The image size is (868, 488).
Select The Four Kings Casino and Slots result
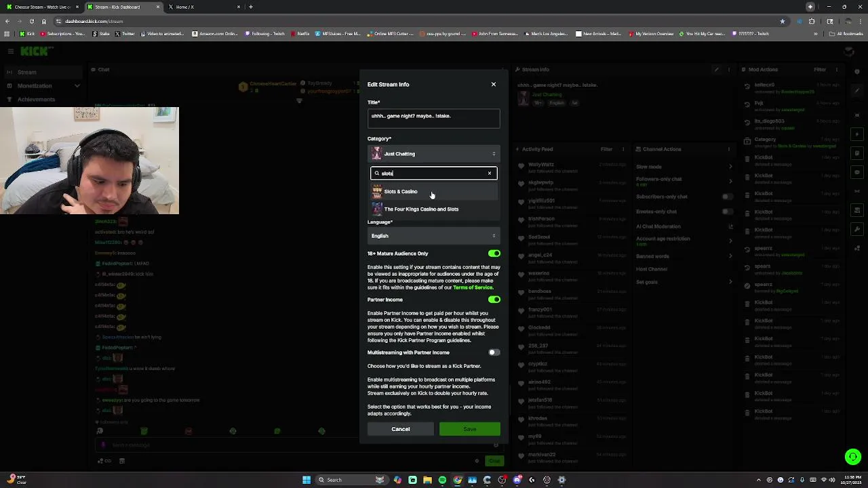click(434, 209)
